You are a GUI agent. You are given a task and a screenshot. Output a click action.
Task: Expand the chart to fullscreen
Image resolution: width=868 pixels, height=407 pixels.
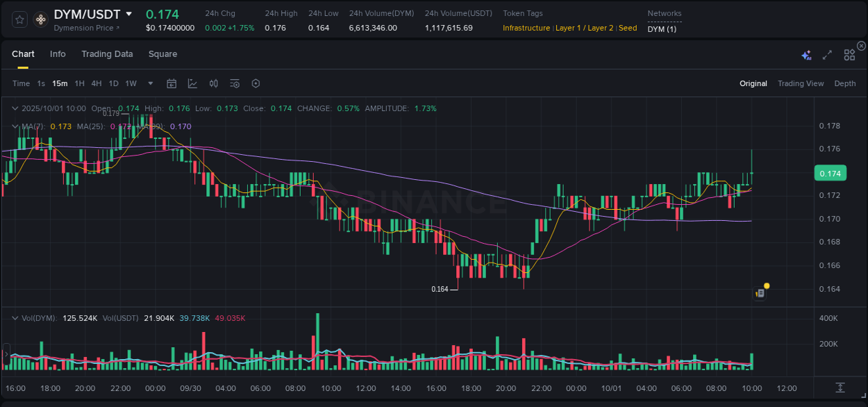pos(826,55)
